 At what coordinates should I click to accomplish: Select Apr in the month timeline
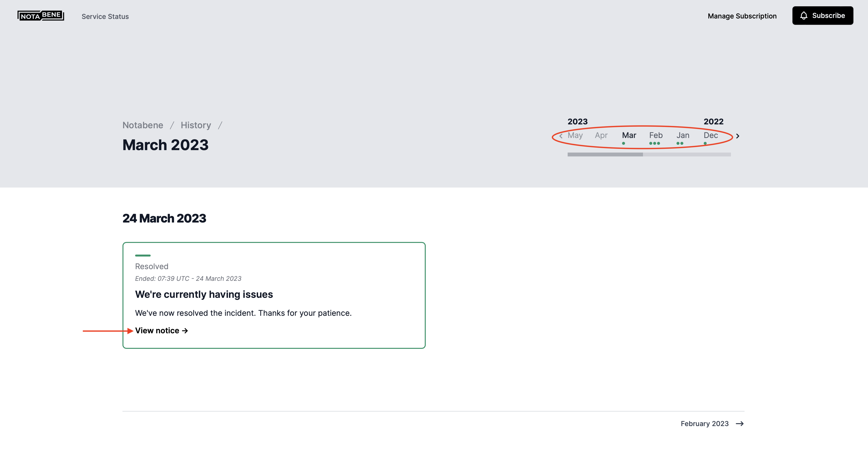(x=601, y=135)
